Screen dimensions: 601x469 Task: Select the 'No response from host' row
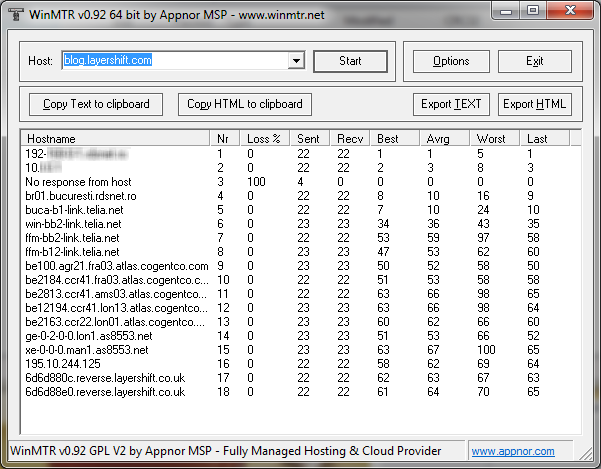pyautogui.click(x=301, y=182)
